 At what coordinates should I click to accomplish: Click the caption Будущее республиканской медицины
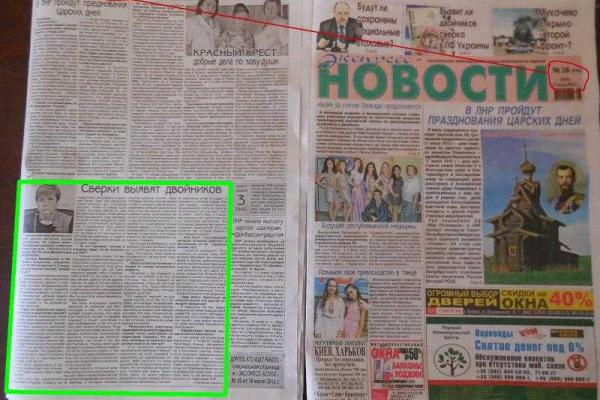click(367, 226)
